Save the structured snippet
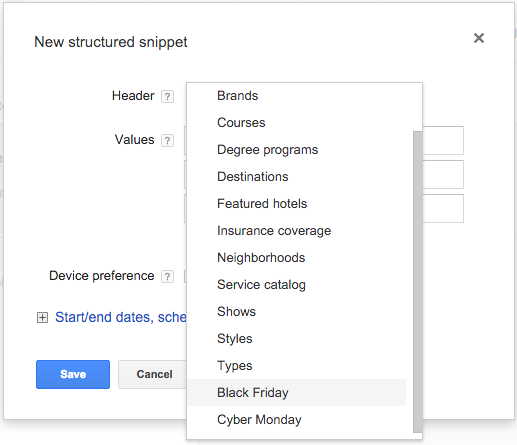 [x=73, y=374]
